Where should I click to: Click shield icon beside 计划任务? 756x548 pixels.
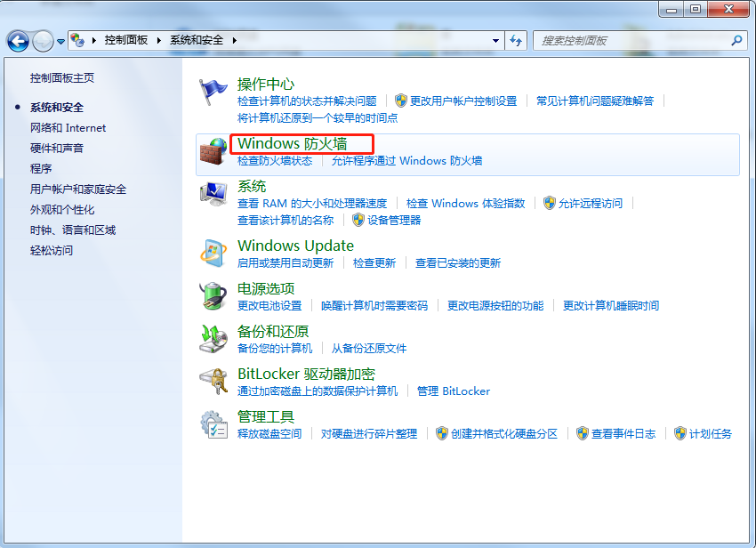[680, 433]
